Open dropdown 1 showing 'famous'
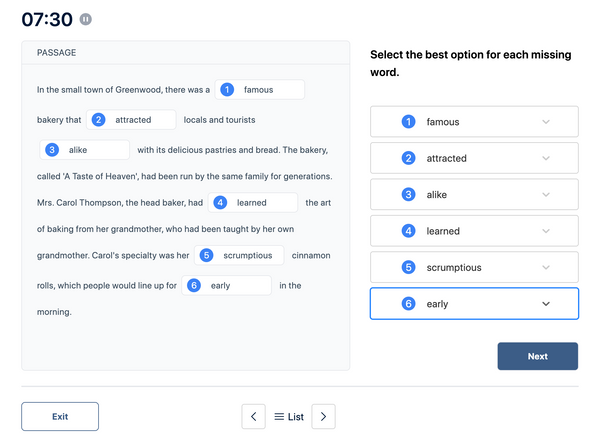This screenshot has height=442, width=600. (474, 122)
